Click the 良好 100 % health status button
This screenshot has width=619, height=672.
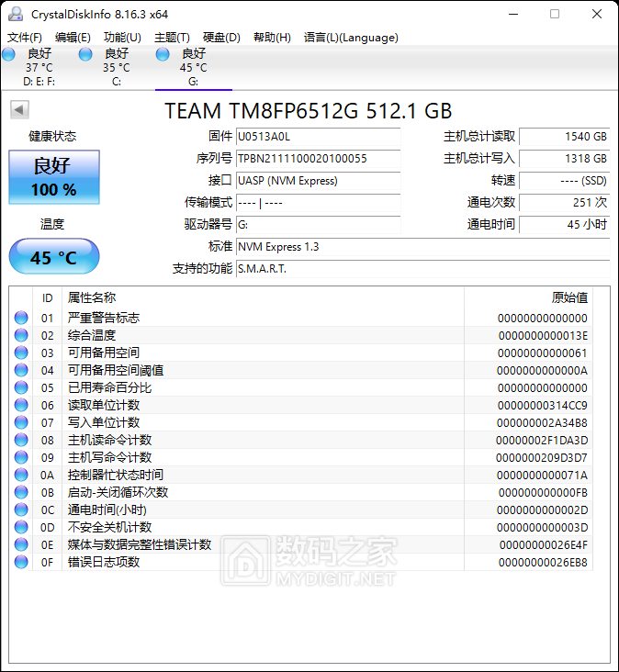click(x=54, y=177)
